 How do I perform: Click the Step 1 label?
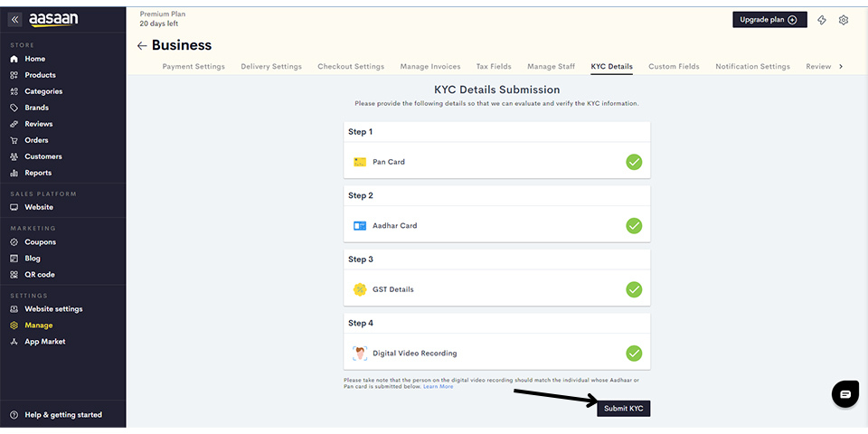click(x=361, y=132)
